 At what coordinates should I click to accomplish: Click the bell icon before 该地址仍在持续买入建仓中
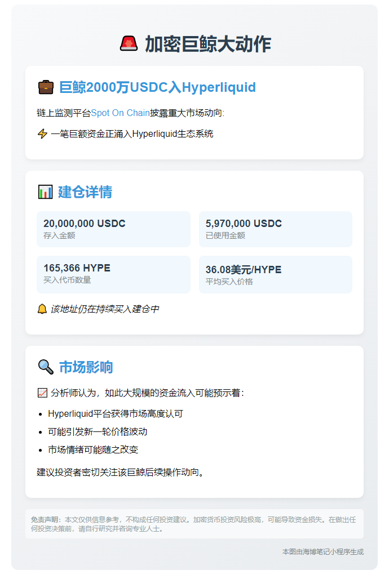[x=42, y=309]
